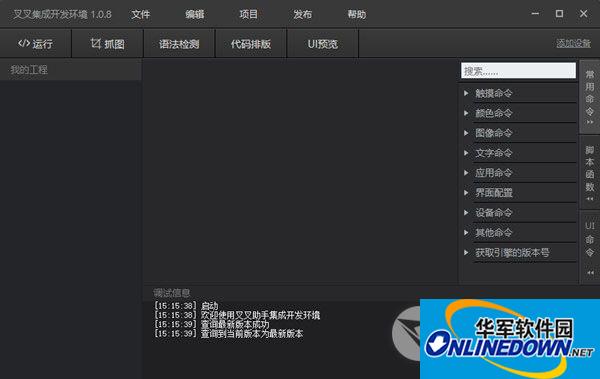Viewport: 600px width, 379px height.
Task: Switch to the 脚本函数 side tab
Action: pyautogui.click(x=590, y=172)
